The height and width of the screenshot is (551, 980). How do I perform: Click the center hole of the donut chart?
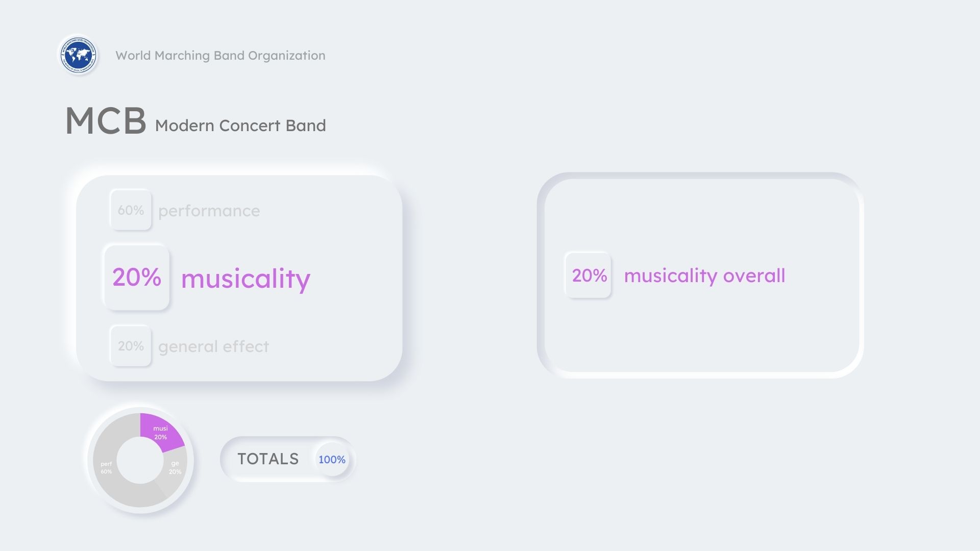tap(140, 460)
